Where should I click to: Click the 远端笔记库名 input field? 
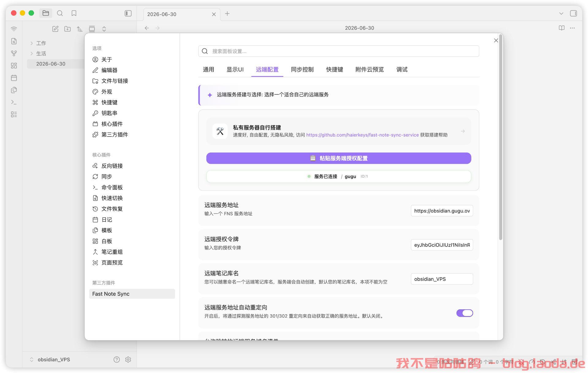click(442, 279)
